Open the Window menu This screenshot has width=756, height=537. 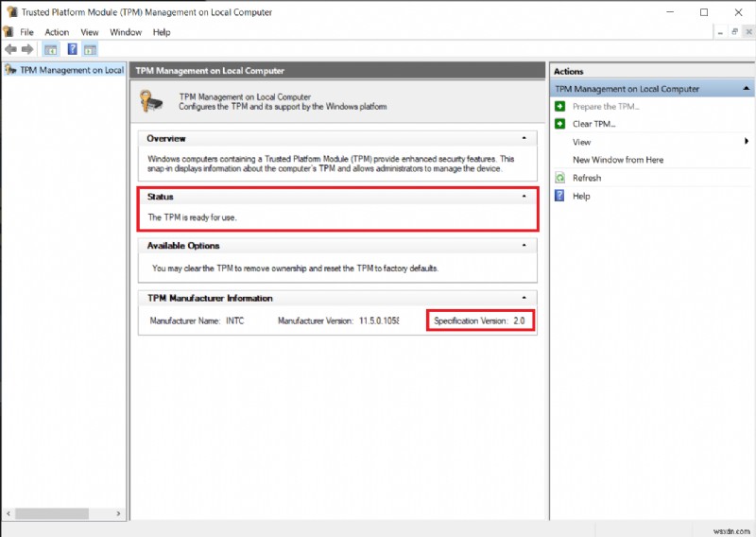(126, 32)
